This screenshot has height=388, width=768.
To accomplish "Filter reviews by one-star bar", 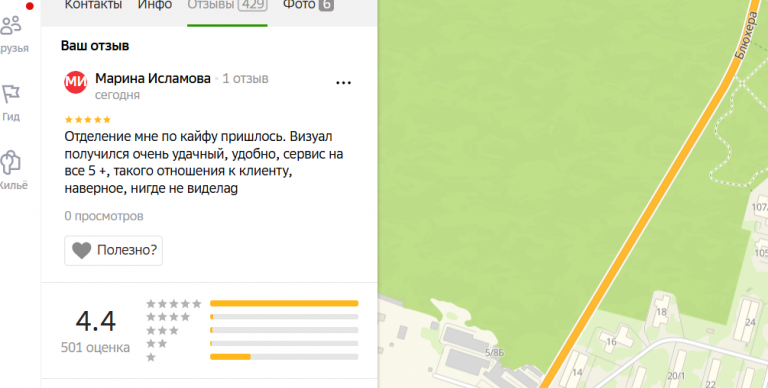I will (x=284, y=357).
